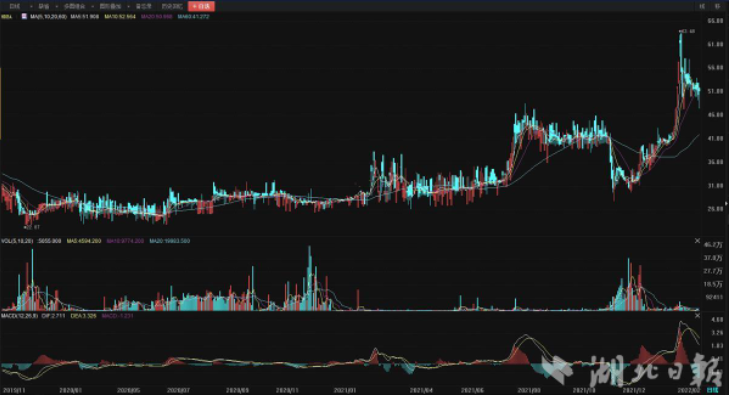Click the MA(5,10,20,60) indicator label
Viewport: 729px width, 396px height.
(48, 16)
